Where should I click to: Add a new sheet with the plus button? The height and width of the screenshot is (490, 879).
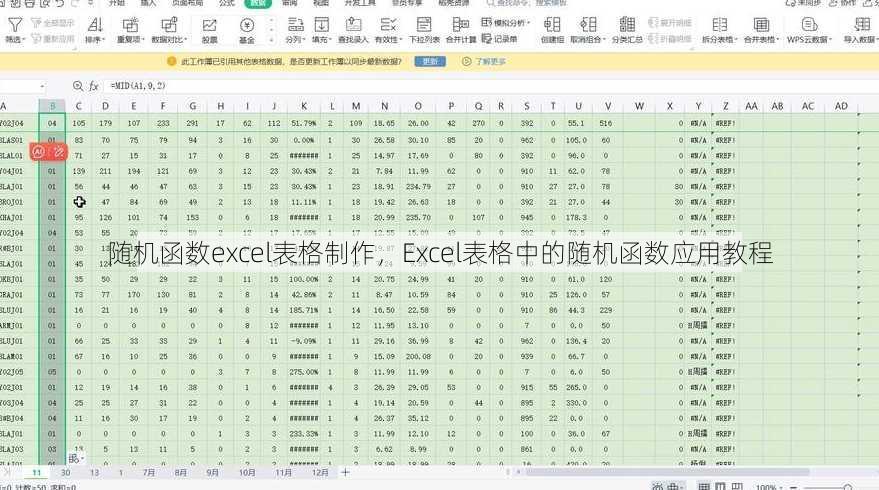pos(345,473)
